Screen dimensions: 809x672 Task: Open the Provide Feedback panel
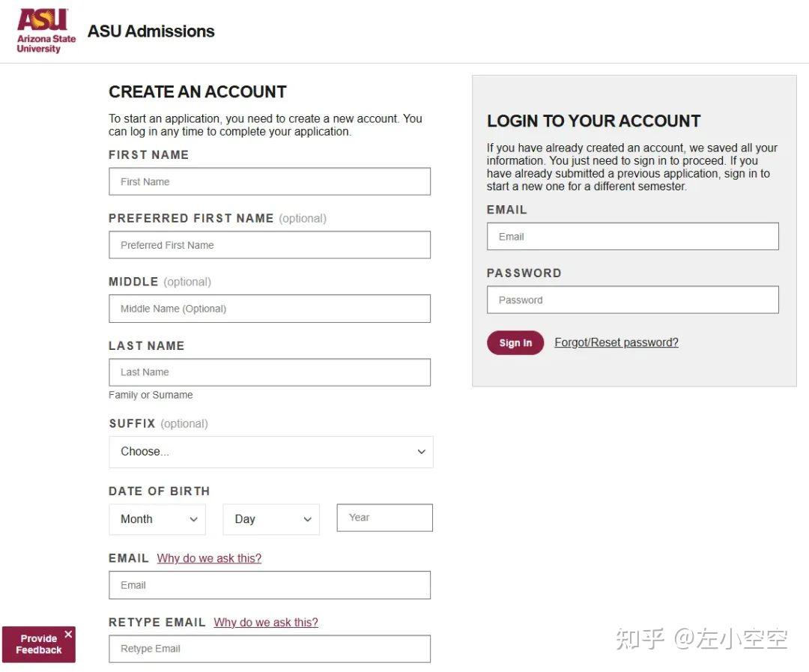(36, 646)
